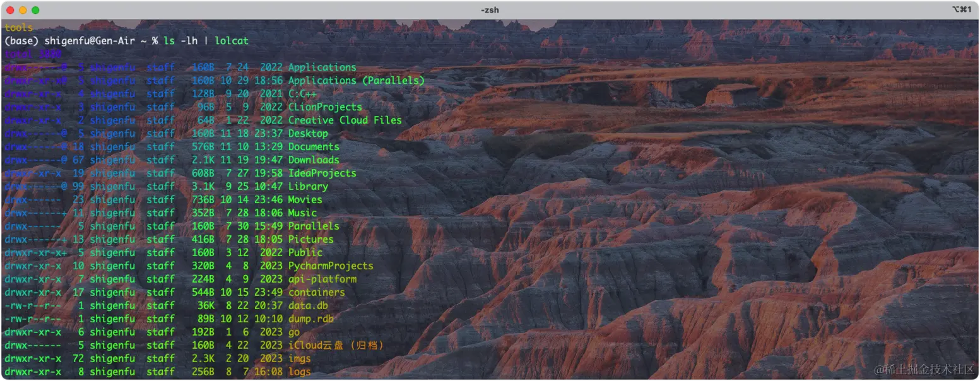Click 'Applications (Parallels)' directory name
Image resolution: width=980 pixels, height=381 pixels.
point(357,81)
